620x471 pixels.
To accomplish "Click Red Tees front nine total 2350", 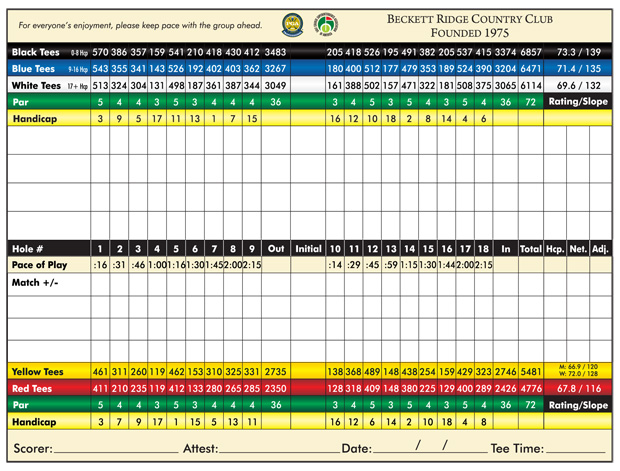I will click(x=275, y=389).
